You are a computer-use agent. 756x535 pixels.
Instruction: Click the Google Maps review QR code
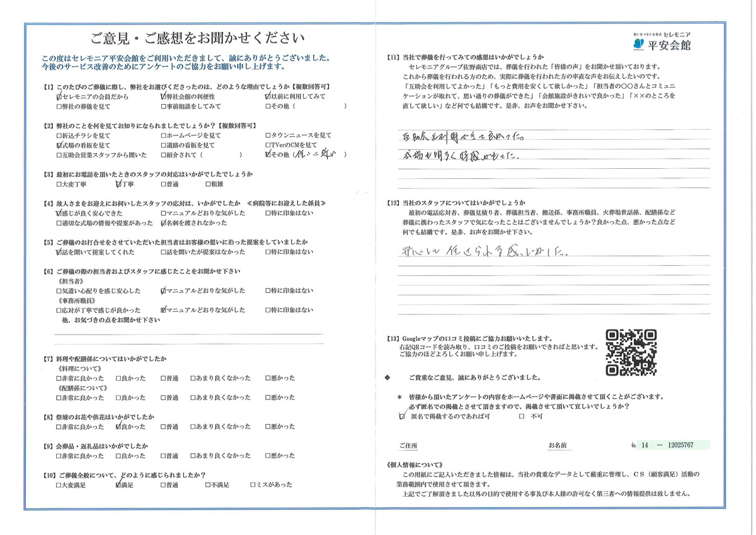[x=631, y=353]
